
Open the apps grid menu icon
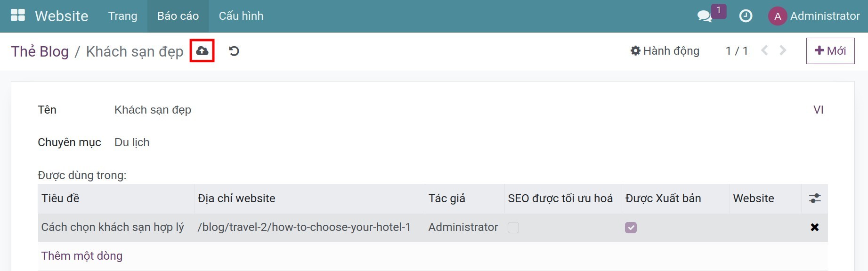[x=18, y=16]
